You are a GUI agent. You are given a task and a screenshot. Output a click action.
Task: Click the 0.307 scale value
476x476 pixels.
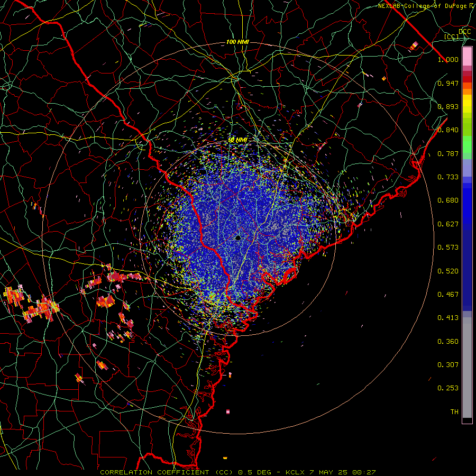pos(448,365)
